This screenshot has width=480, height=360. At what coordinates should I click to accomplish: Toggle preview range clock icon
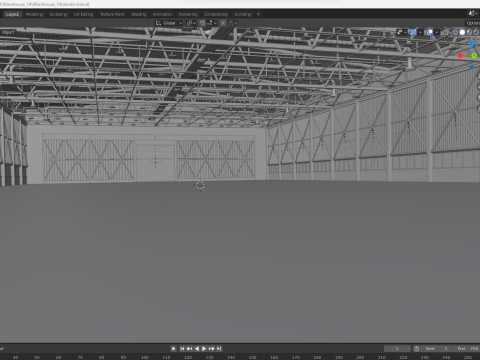click(417, 349)
